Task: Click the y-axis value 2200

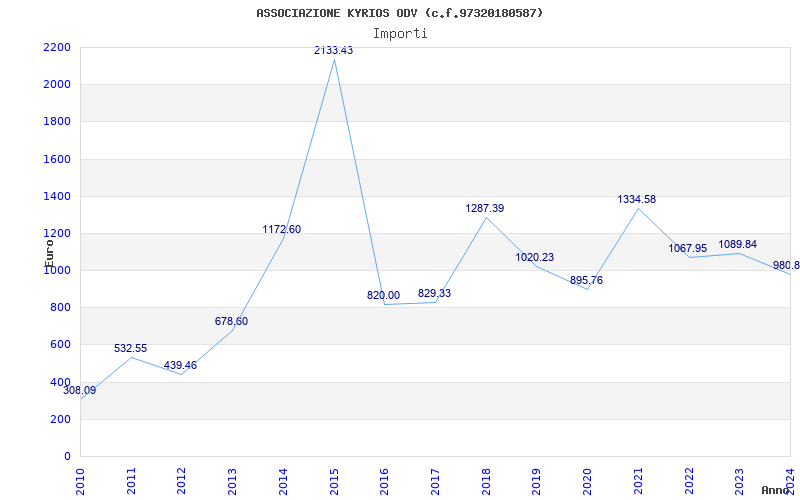Action: 57,47
